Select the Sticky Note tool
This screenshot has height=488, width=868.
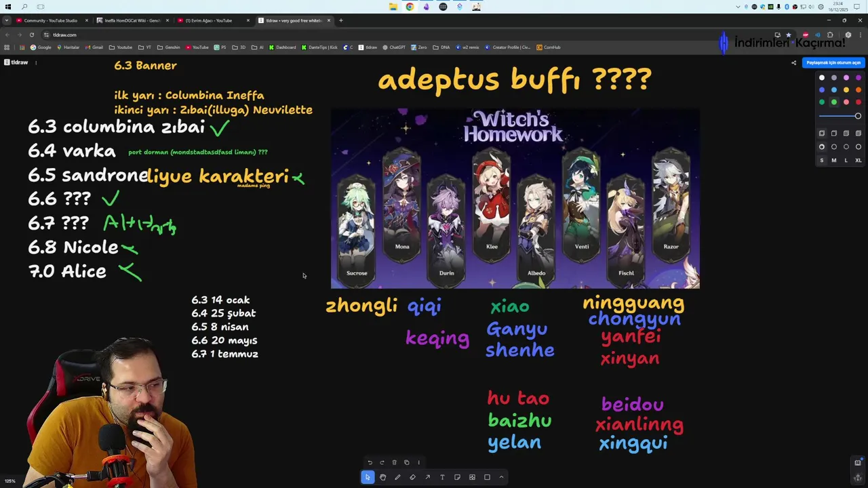pyautogui.click(x=457, y=477)
